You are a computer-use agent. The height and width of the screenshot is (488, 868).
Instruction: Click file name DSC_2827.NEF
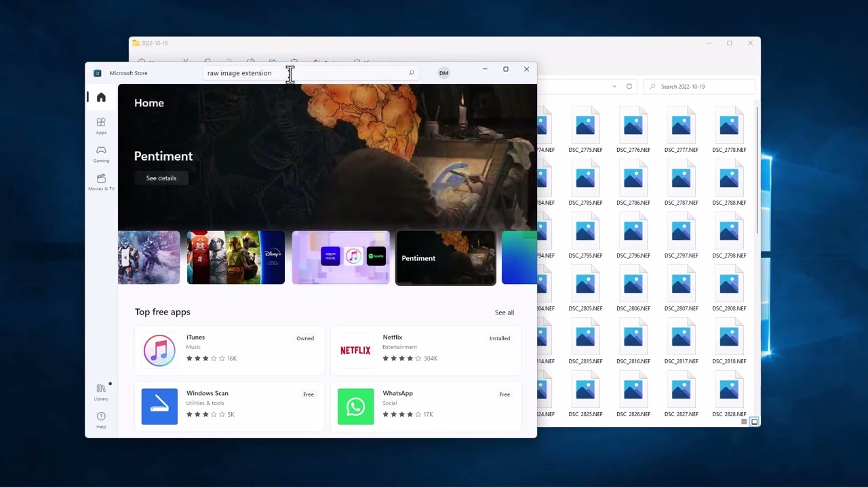[682, 414]
